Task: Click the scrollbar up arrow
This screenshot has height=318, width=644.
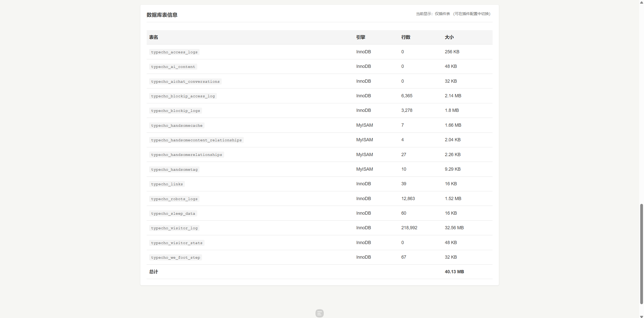Action: coord(641,2)
